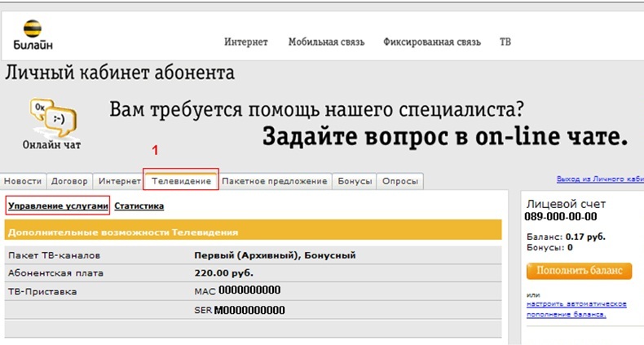Open the online chat bubble icon
The image size is (644, 345).
53,118
